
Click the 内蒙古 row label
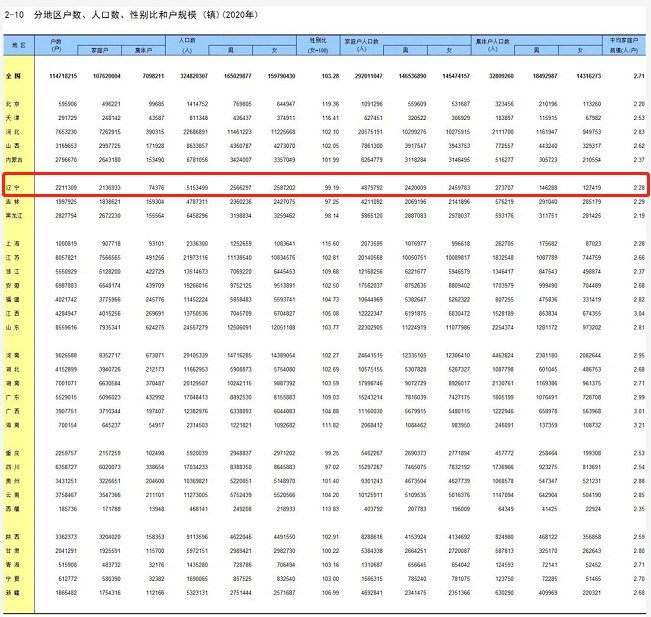click(x=14, y=160)
